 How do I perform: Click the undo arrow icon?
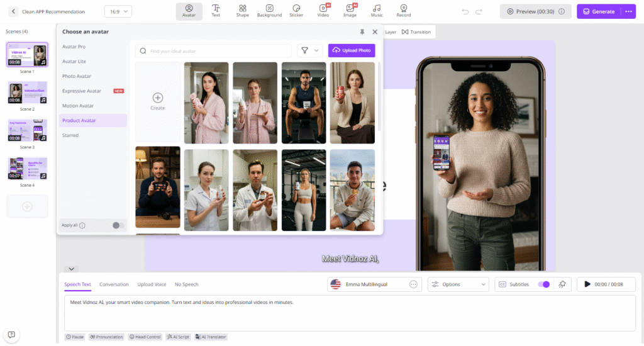pos(465,11)
